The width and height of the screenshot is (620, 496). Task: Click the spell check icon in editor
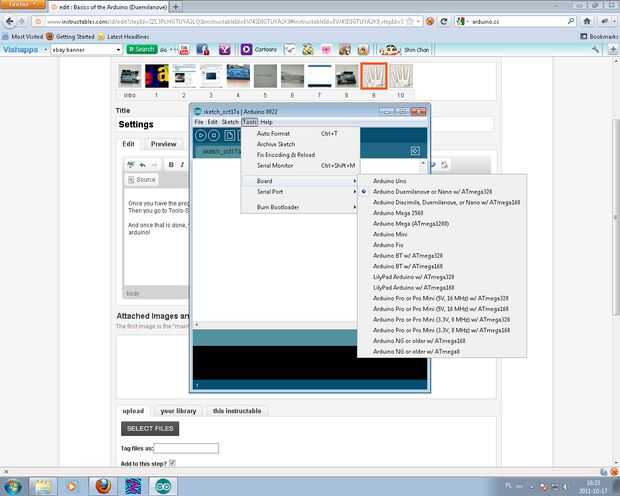click(131, 165)
